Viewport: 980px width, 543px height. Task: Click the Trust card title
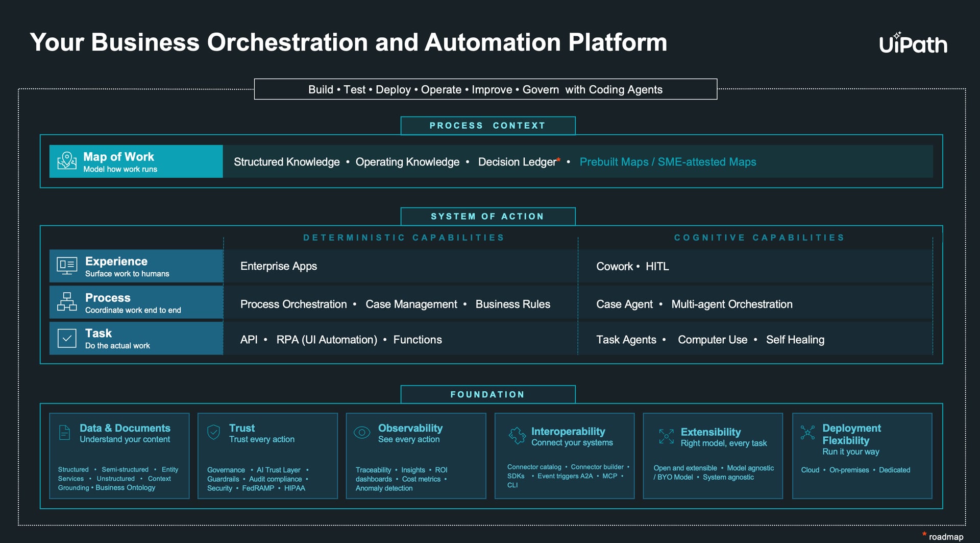coord(242,428)
